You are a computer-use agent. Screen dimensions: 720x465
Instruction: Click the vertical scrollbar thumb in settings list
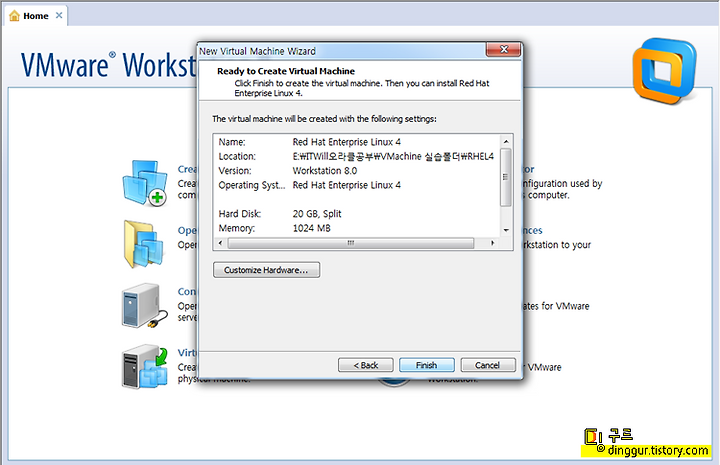pyautogui.click(x=506, y=177)
